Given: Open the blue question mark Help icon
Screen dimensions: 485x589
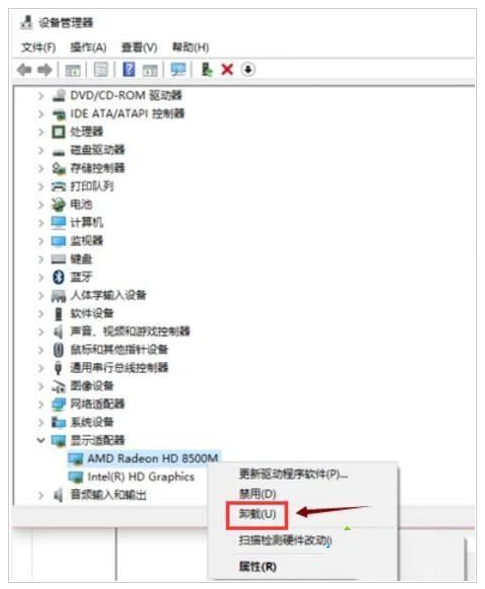Looking at the screenshot, I should [x=129, y=69].
